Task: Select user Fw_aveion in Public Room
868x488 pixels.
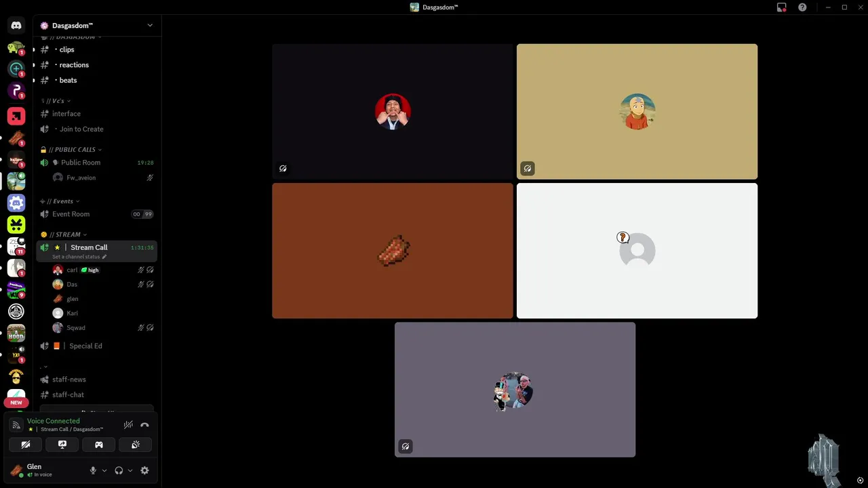Action: [102, 178]
